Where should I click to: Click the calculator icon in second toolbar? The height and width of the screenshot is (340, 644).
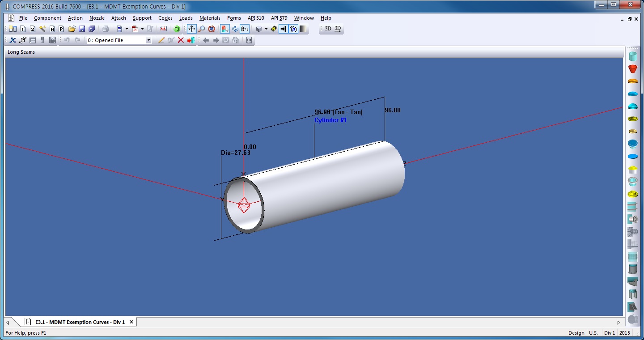[249, 40]
